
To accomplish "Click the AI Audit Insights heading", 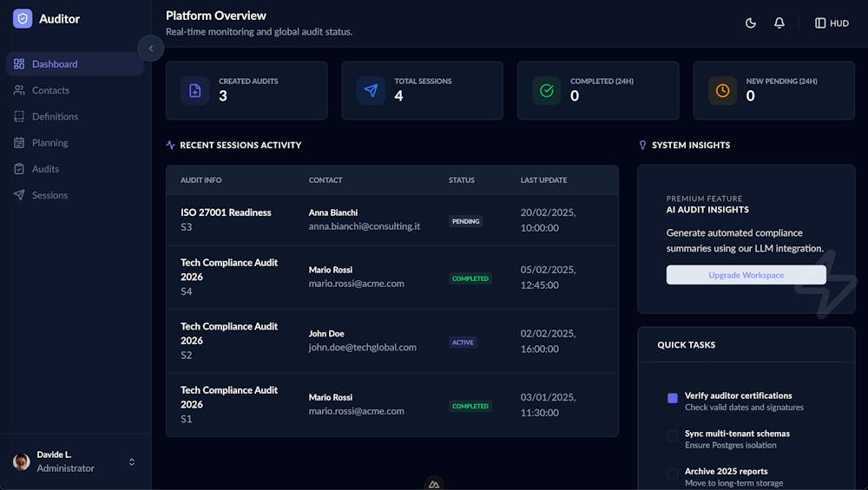I will pyautogui.click(x=707, y=210).
